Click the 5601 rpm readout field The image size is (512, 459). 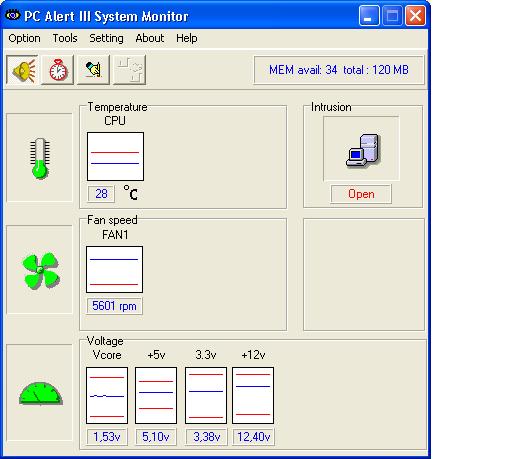[x=114, y=306]
